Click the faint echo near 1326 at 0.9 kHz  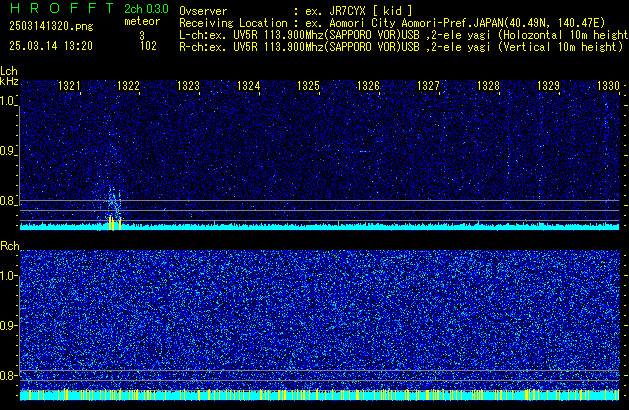pyautogui.click(x=363, y=152)
